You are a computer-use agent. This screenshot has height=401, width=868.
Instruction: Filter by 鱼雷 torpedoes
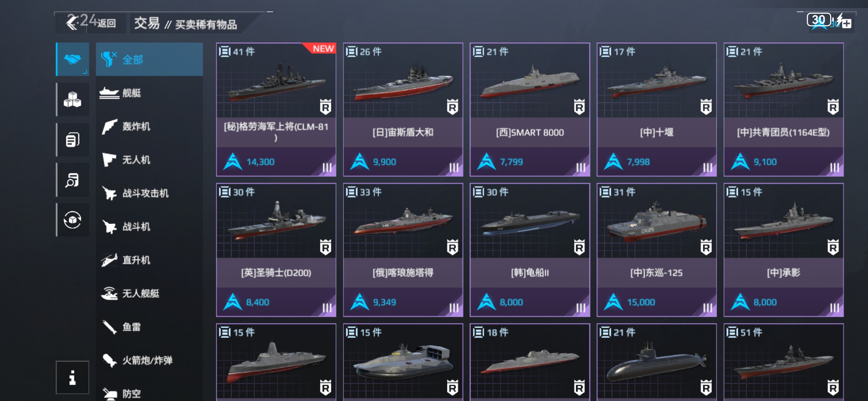click(x=149, y=327)
